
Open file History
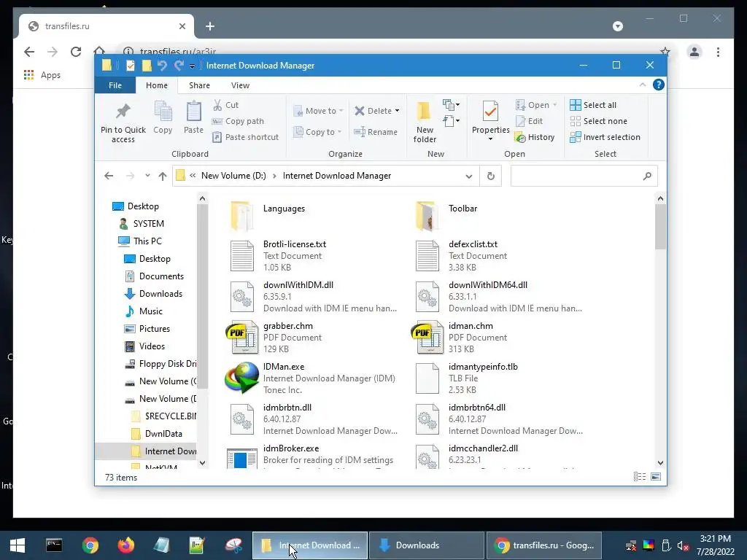coord(535,137)
